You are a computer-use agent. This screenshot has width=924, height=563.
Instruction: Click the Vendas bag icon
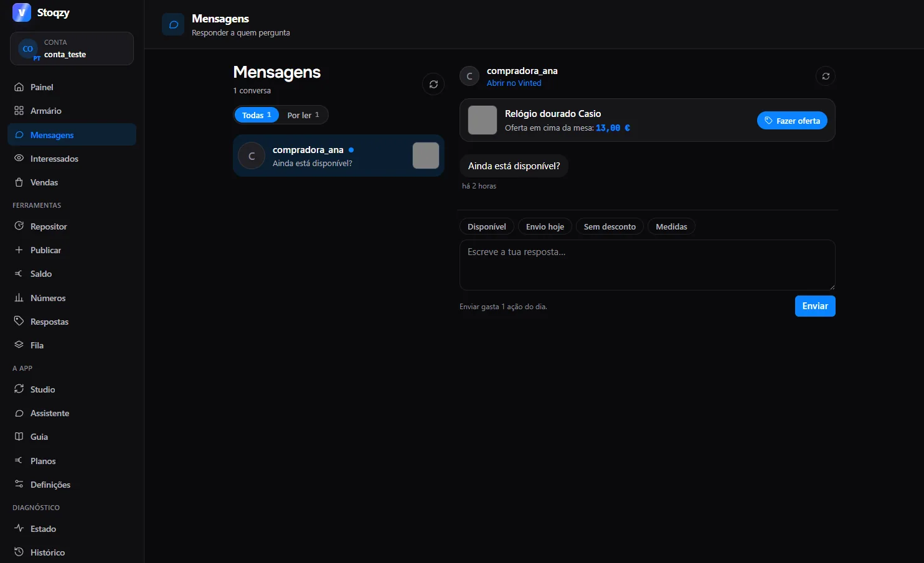coord(19,182)
